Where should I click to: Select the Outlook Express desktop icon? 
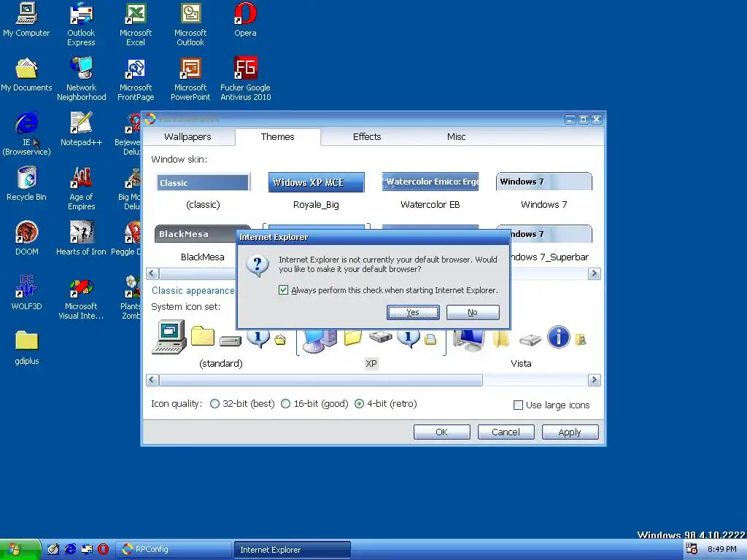pos(81,24)
